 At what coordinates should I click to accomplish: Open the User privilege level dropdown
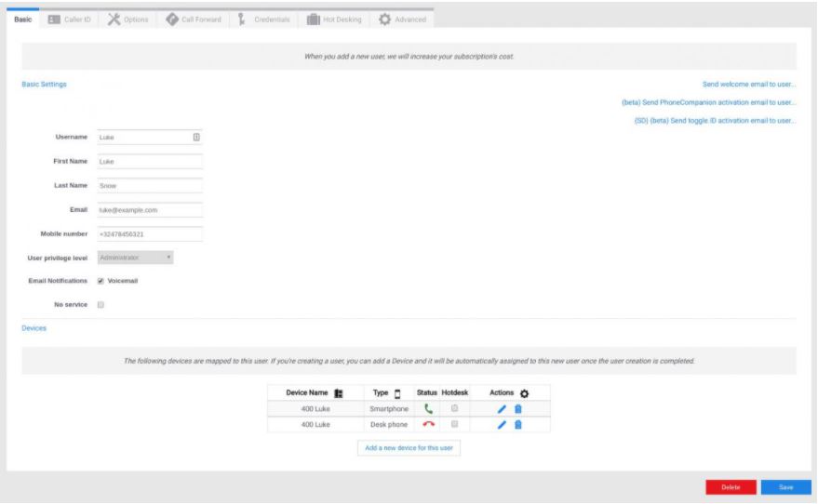[x=136, y=257]
